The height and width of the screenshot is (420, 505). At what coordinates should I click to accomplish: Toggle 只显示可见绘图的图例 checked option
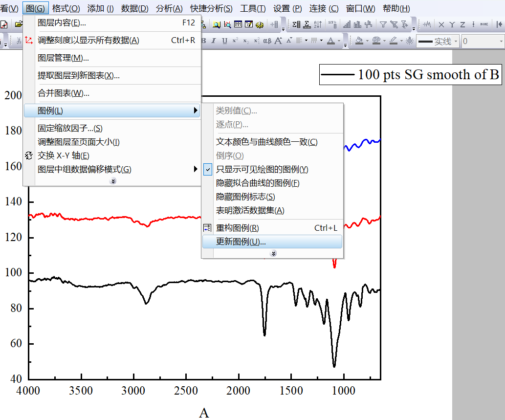coord(262,170)
